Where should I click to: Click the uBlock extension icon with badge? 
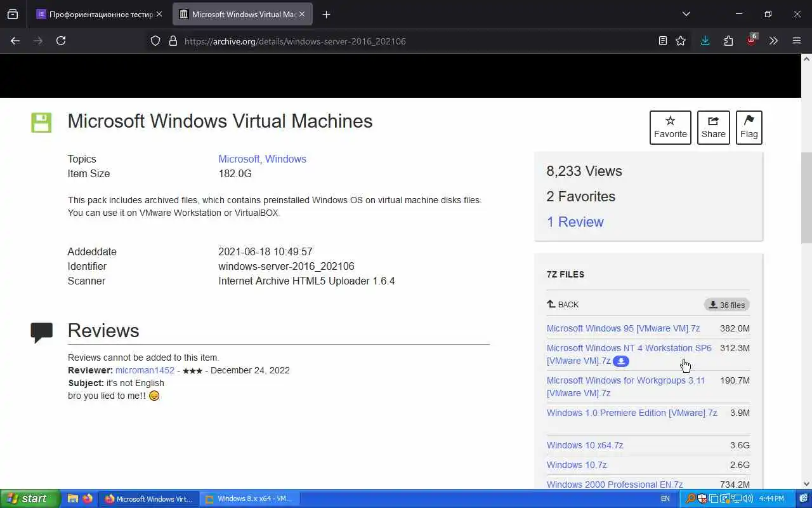coord(752,39)
